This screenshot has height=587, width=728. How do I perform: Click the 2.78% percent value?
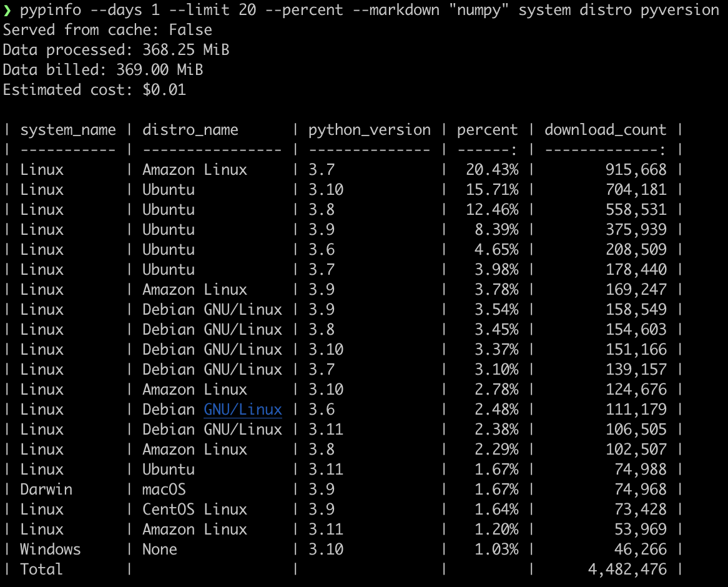(496, 389)
